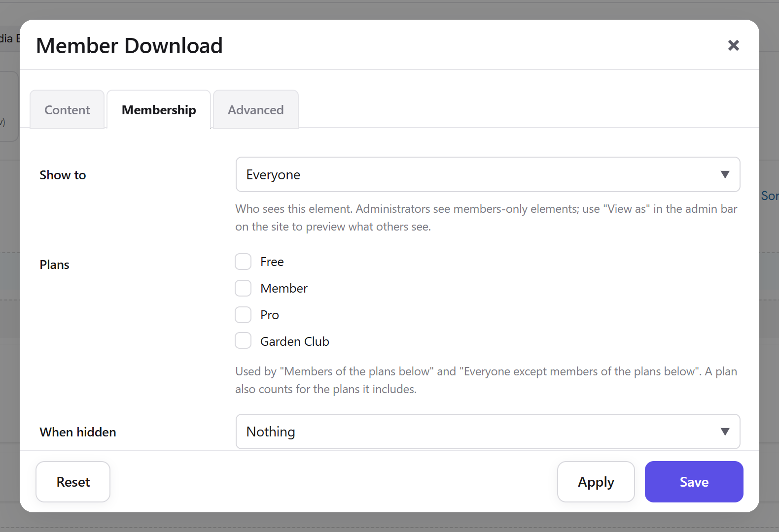Open the Show to dropdown
This screenshot has height=532, width=779.
pyautogui.click(x=488, y=174)
